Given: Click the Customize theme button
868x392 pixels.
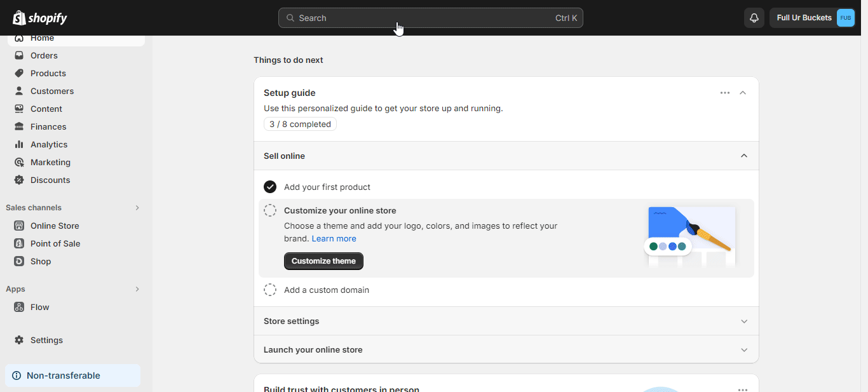Looking at the screenshot, I should coord(323,261).
